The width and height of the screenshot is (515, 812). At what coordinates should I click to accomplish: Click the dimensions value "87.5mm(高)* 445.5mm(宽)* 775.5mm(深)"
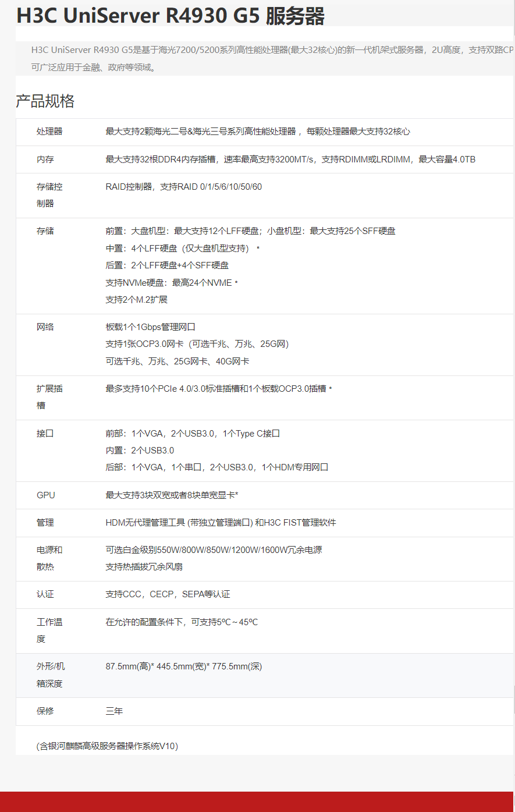pyautogui.click(x=184, y=666)
